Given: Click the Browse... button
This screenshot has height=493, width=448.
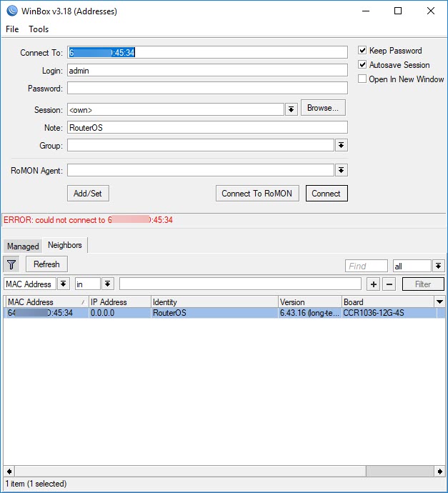Looking at the screenshot, I should tap(323, 108).
